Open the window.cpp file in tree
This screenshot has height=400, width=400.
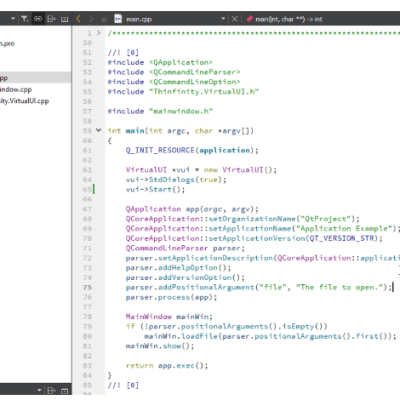point(16,89)
